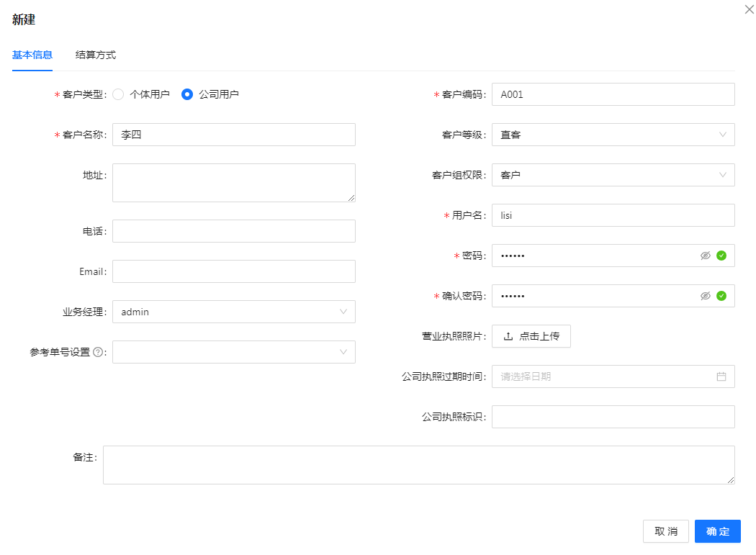Focus the 客户名称 input field

[x=233, y=135]
